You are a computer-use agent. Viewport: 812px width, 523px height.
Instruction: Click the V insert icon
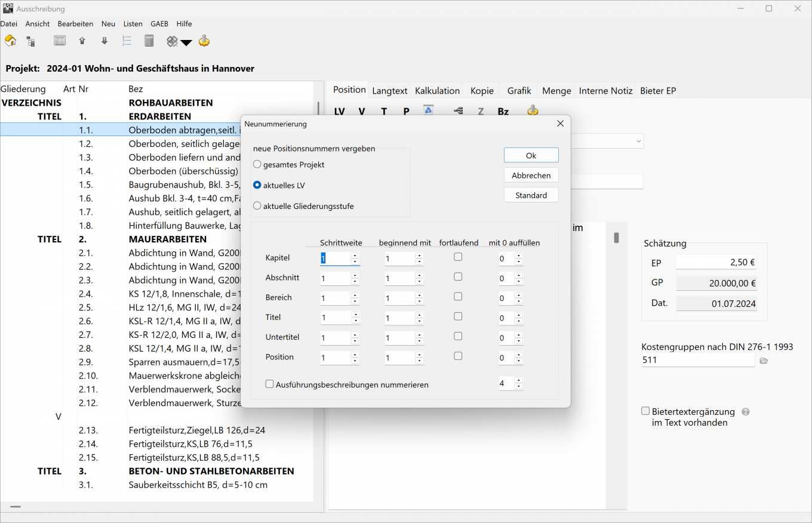(x=362, y=111)
